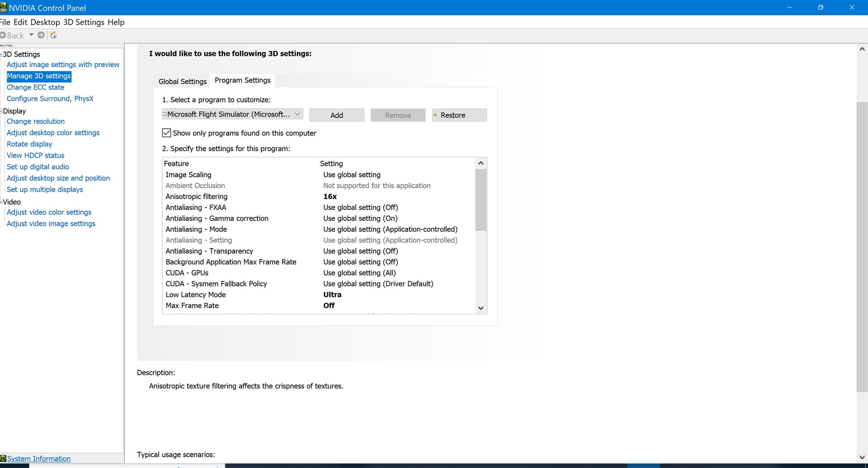Click the Add button
Viewport: 868px width, 468px height.
[336, 115]
